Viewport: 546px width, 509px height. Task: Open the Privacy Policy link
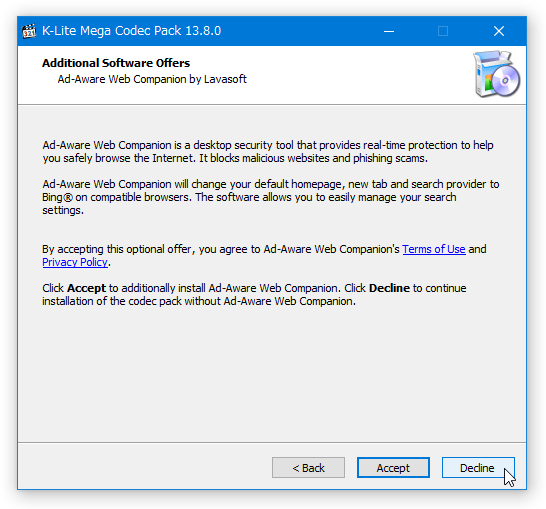pyautogui.click(x=75, y=262)
